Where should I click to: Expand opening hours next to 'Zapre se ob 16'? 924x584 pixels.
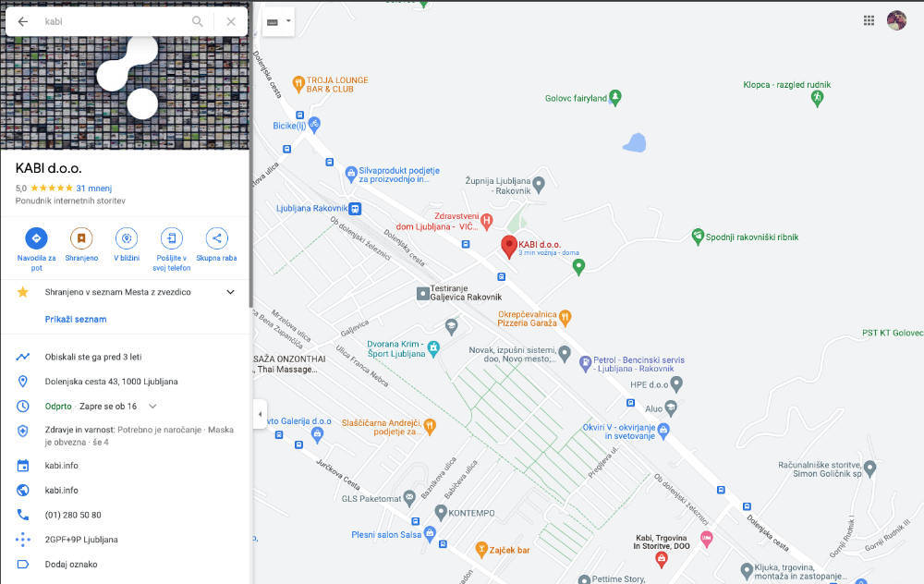[x=152, y=406]
